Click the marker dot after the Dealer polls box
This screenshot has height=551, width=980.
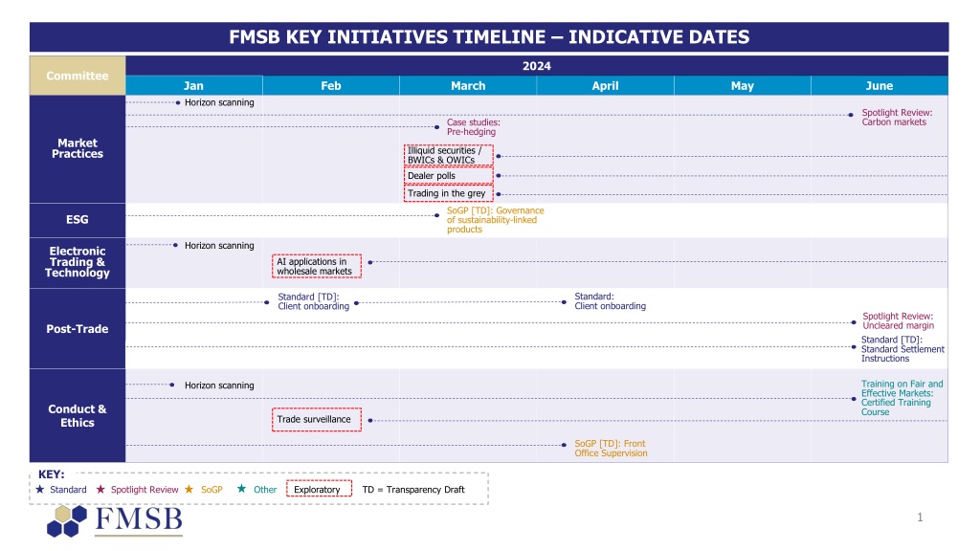click(498, 176)
